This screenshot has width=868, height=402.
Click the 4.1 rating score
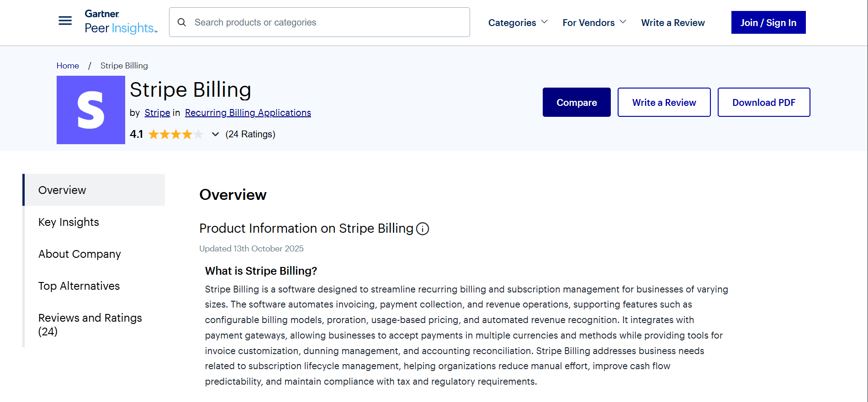(x=136, y=134)
